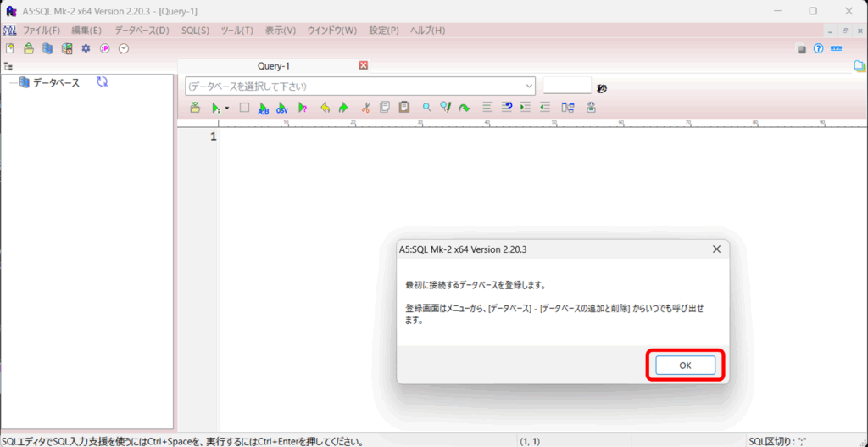Decrease indent with green left-arrow lines icon

click(x=545, y=108)
